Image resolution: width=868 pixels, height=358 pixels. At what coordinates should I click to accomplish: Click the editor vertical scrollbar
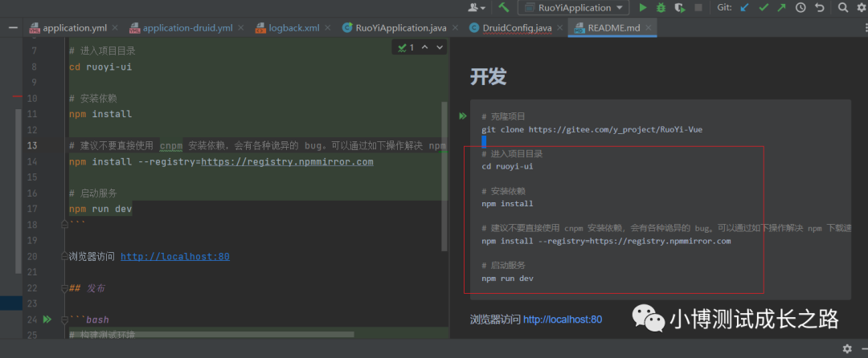coord(444,176)
